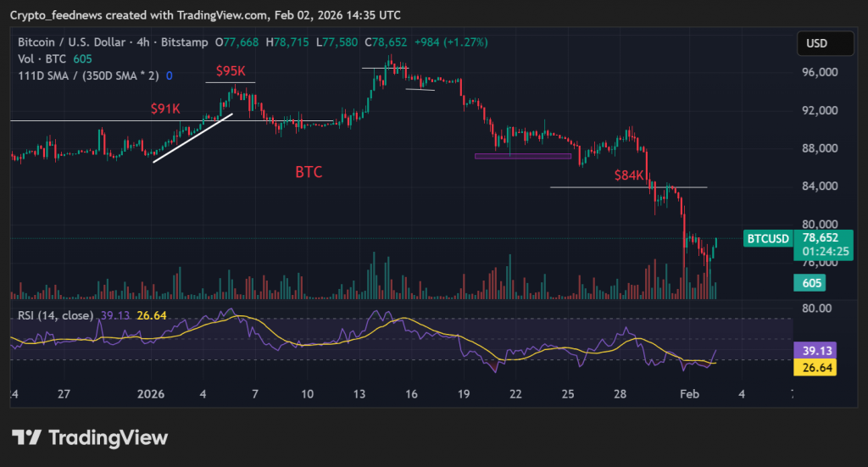This screenshot has height=467, width=868.
Task: Select the Bitcoin / U.S. Dollar symbol title
Action: pyautogui.click(x=73, y=42)
